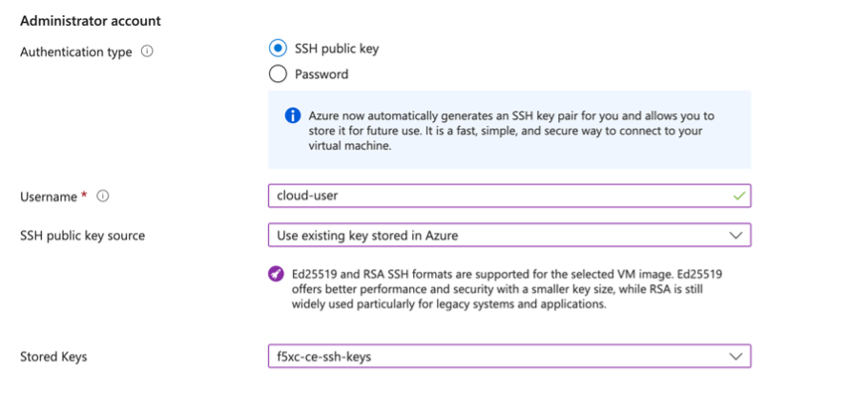
Task: Select the SSH public key radio button
Action: (278, 49)
